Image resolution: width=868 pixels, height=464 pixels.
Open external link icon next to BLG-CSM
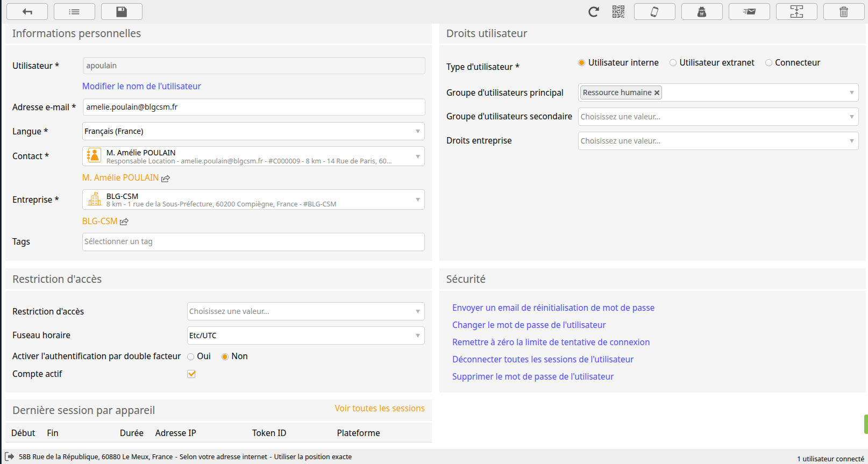tap(124, 222)
